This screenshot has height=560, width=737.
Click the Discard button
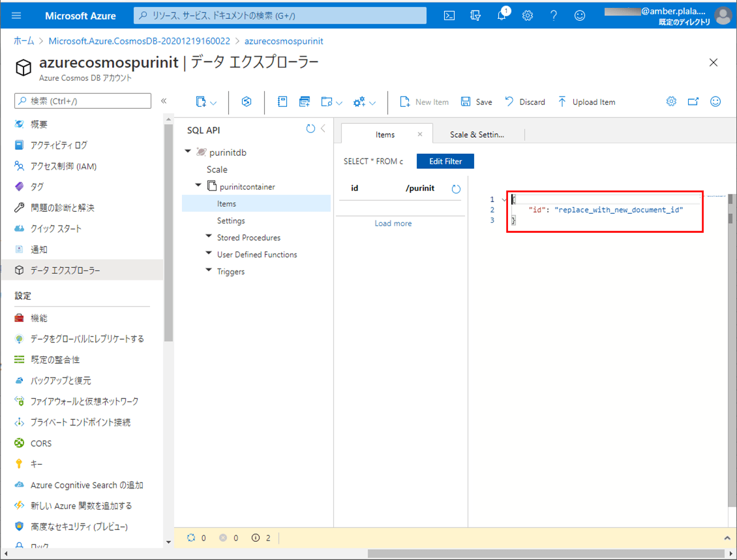click(524, 102)
